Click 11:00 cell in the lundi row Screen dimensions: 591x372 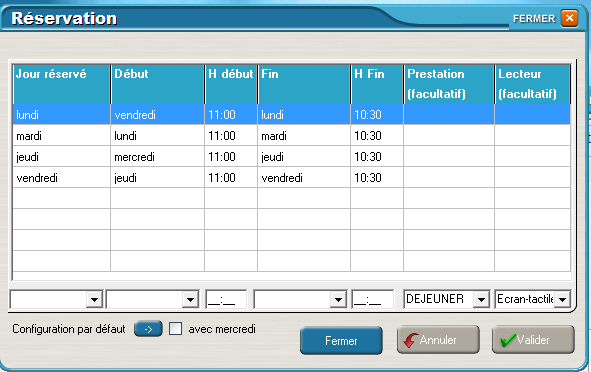coord(231,115)
